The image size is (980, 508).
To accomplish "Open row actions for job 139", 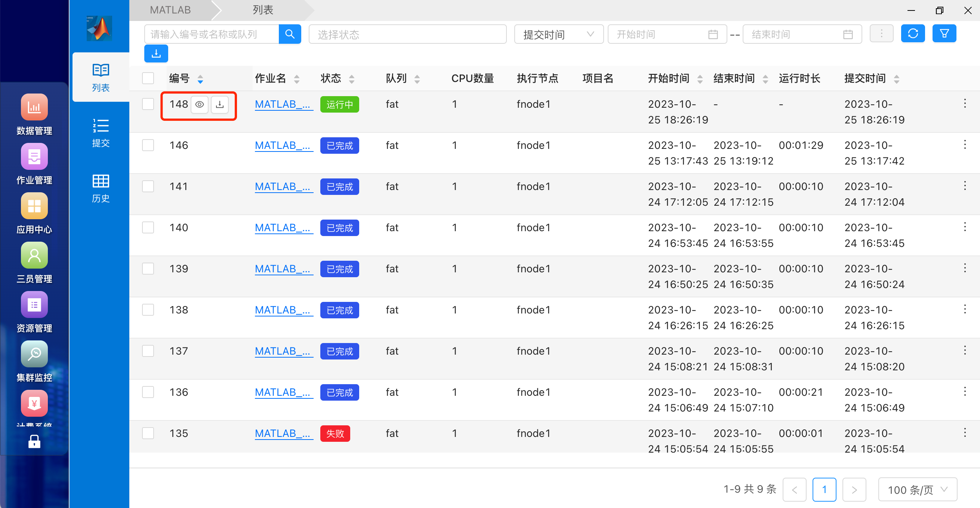I will pos(965,268).
